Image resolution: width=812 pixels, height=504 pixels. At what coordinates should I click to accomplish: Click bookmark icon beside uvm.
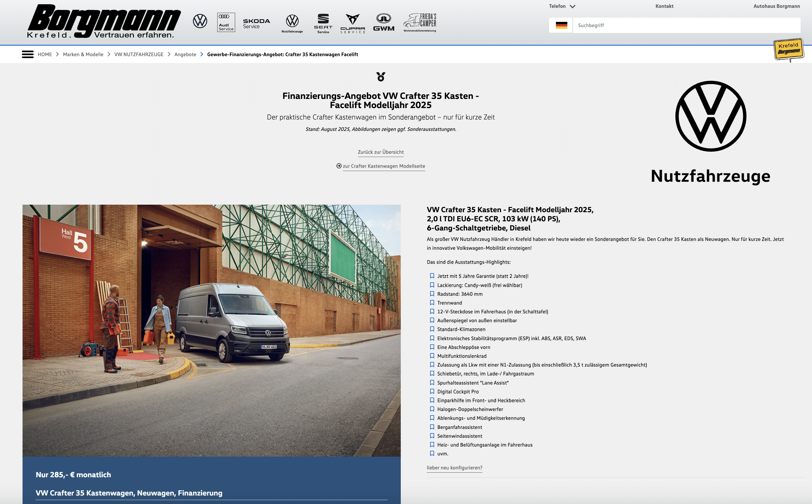[432, 454]
